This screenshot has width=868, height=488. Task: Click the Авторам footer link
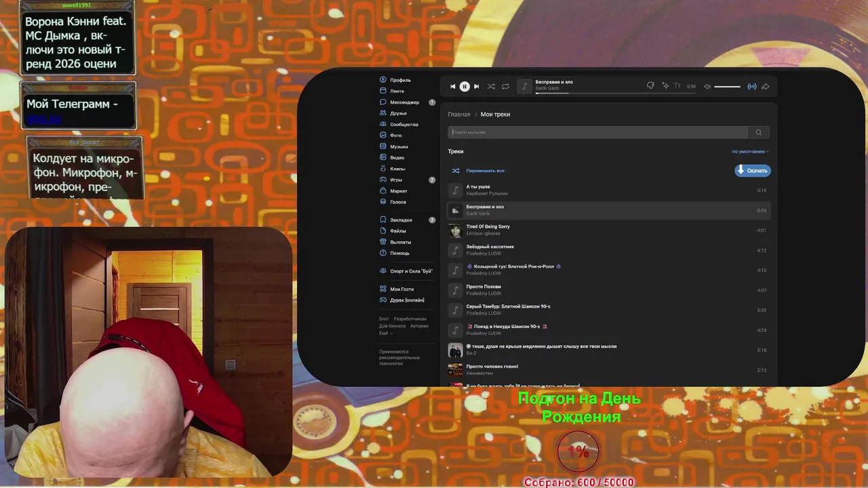click(419, 326)
